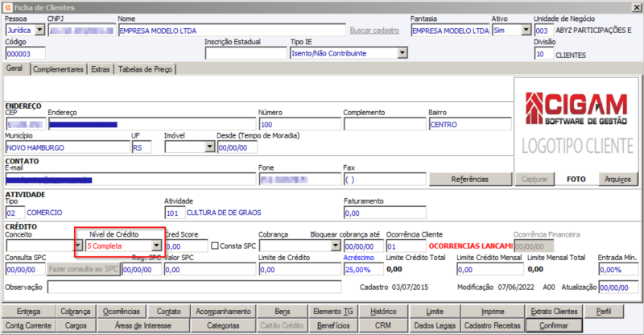
Task: Click the UF field showing RS
Action: click(x=142, y=147)
